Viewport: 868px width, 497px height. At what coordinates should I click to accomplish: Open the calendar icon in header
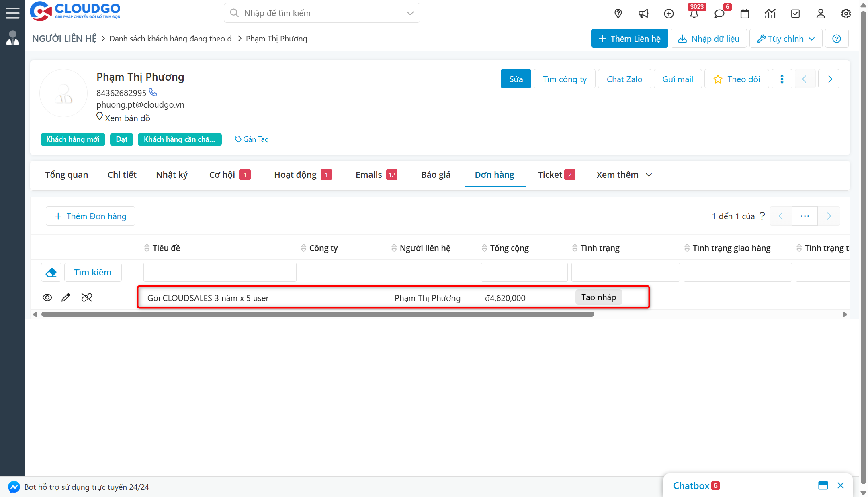[745, 14]
